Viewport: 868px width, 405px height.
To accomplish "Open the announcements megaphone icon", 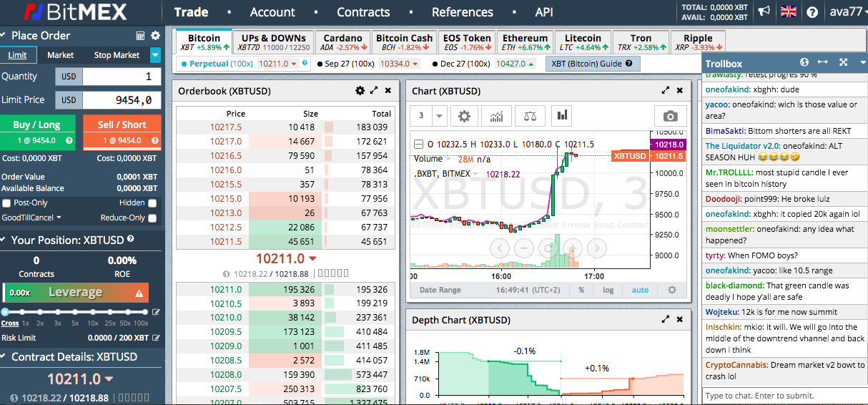I will (764, 11).
